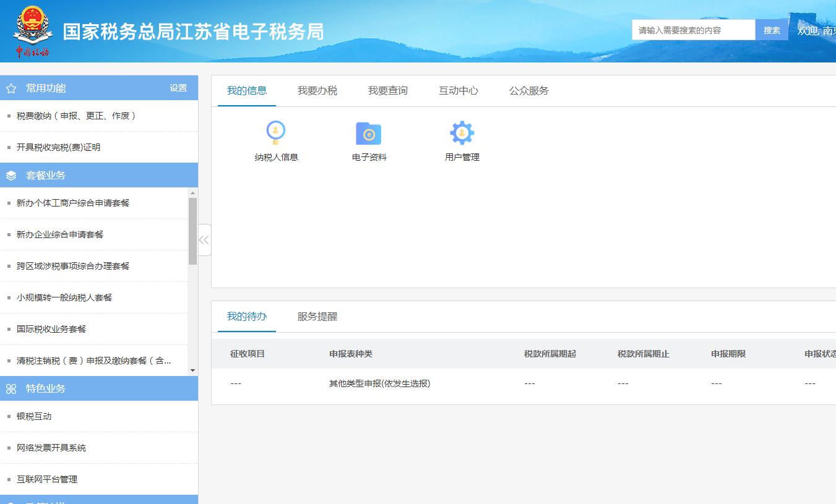The width and height of the screenshot is (836, 504).
Task: Open 用户管理 (user management) gear icon
Action: point(461,140)
